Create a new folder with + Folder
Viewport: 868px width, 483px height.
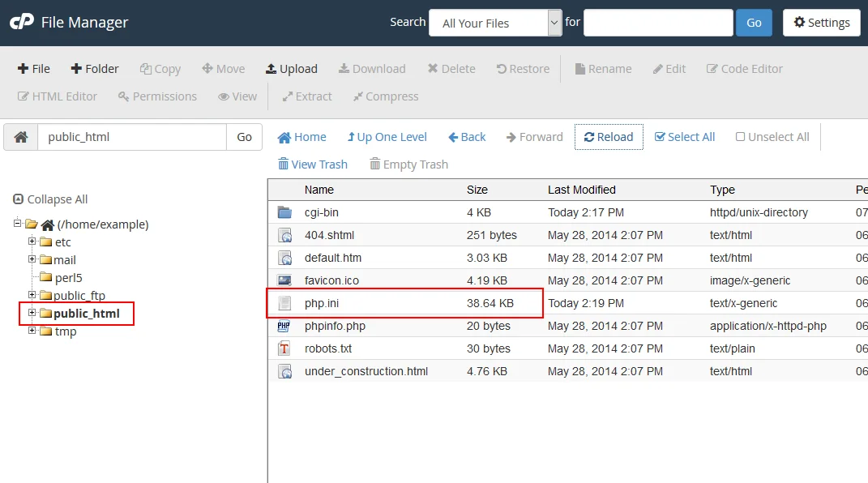(95, 69)
